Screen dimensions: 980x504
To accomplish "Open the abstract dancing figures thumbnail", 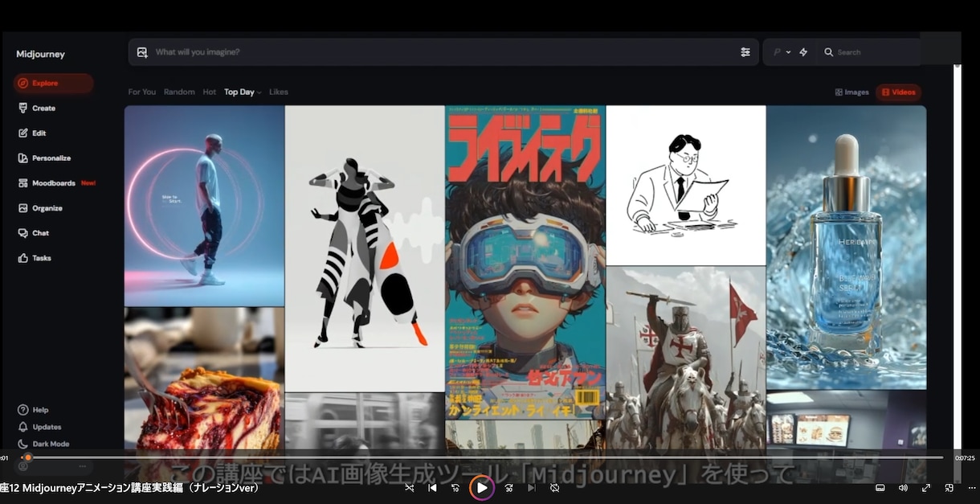I will tap(365, 248).
